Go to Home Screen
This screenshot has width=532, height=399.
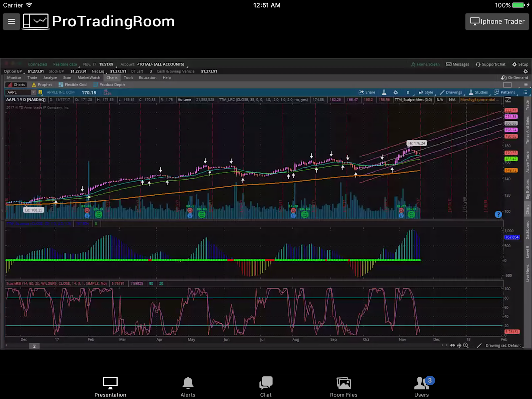tap(425, 64)
